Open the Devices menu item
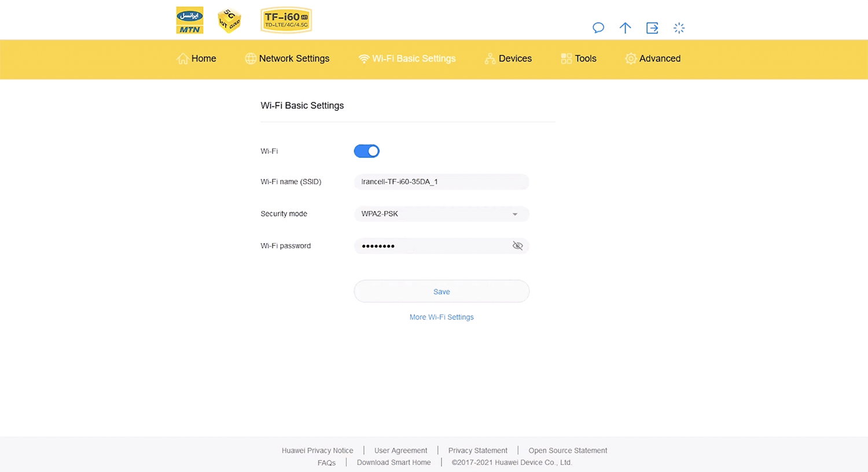868x472 pixels. [x=508, y=58]
